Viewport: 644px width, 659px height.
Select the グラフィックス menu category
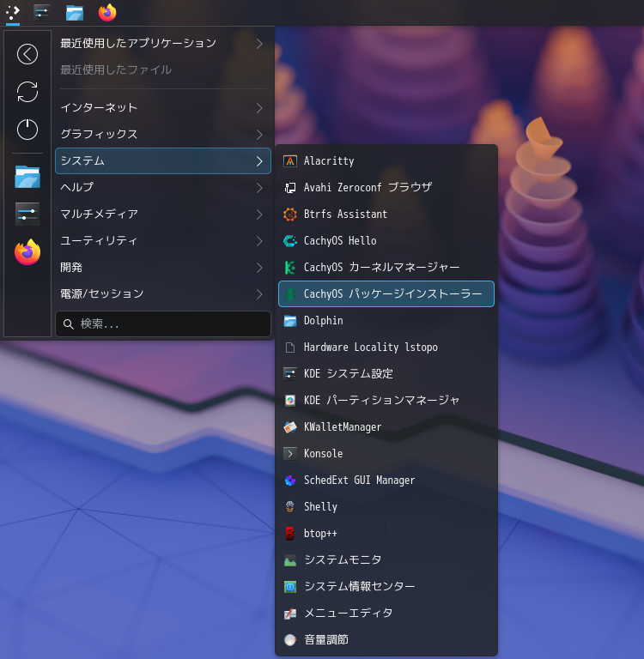[x=163, y=134]
